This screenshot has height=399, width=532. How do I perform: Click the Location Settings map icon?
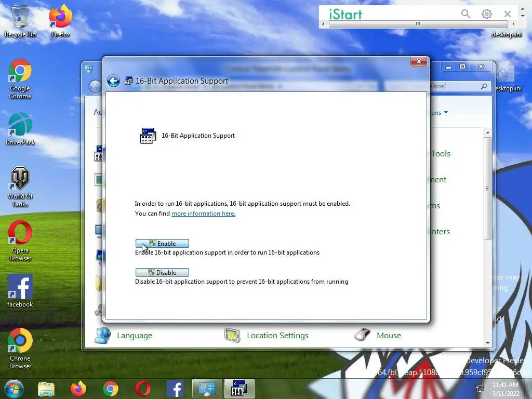coord(232,336)
